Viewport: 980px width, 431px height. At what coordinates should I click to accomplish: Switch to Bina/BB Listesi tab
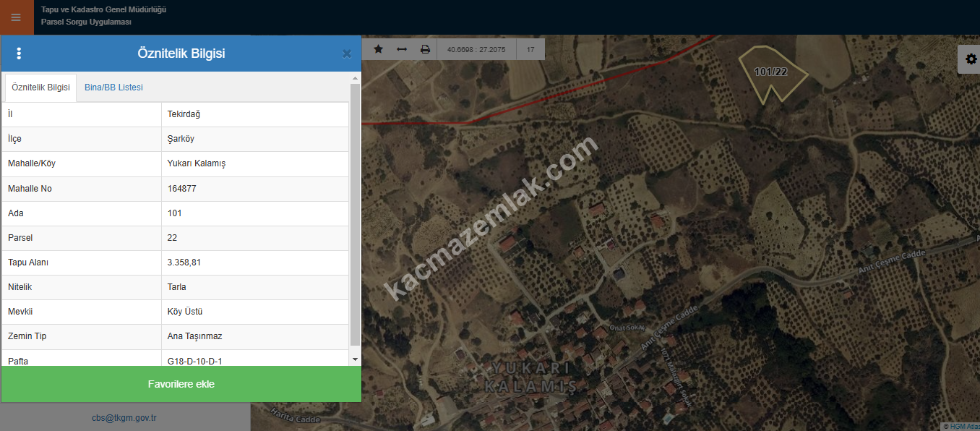pyautogui.click(x=113, y=88)
